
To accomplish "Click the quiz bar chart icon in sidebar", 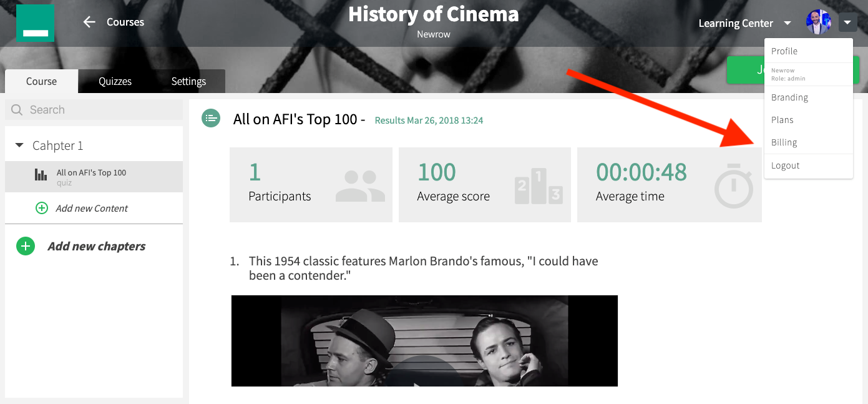I will (41, 175).
